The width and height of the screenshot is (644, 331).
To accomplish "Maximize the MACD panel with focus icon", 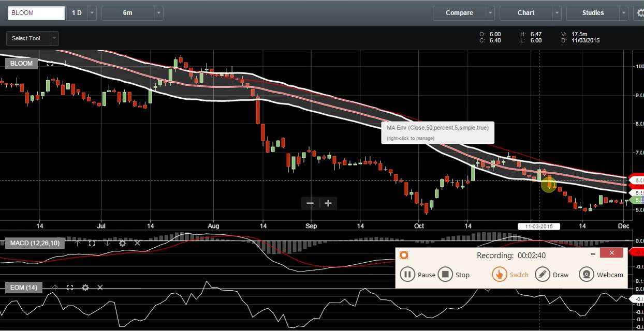I will click(92, 243).
